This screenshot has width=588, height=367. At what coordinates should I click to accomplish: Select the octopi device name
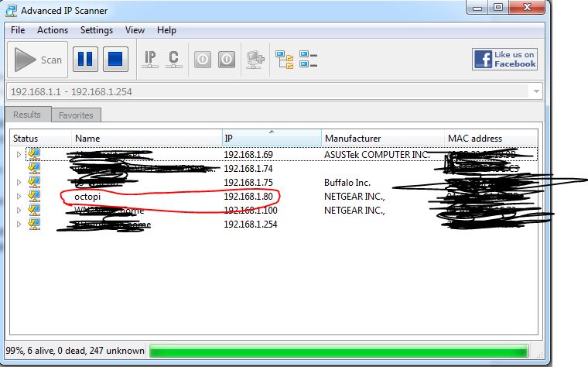coord(87,197)
